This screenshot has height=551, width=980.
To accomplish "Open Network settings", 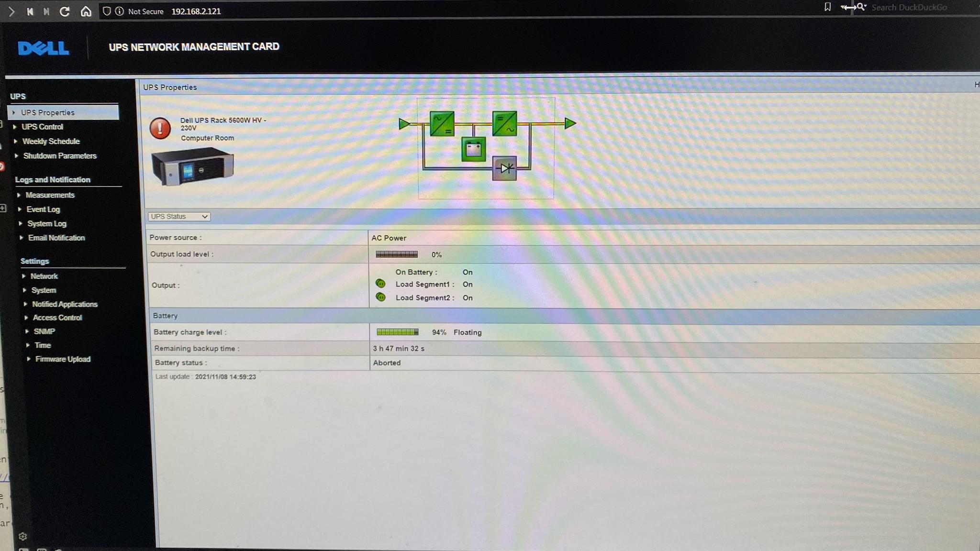I will (44, 276).
